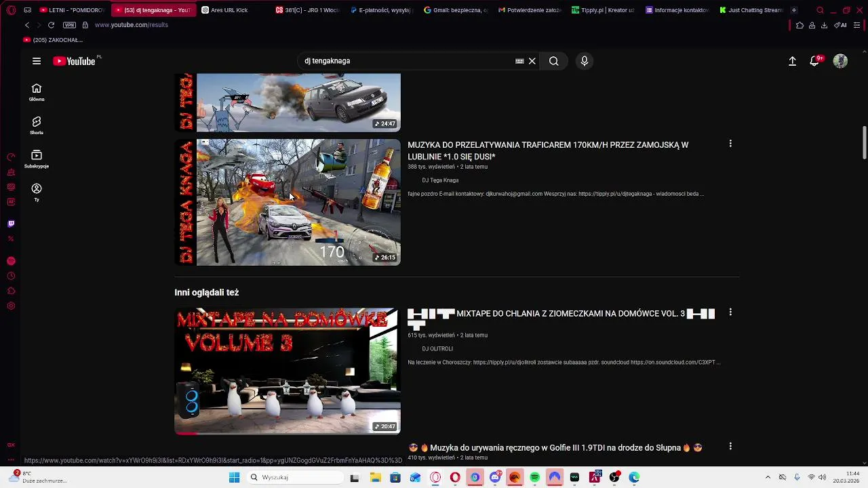
Task: Switch to the LETNI POMIDOROWY tab
Action: coord(71,10)
